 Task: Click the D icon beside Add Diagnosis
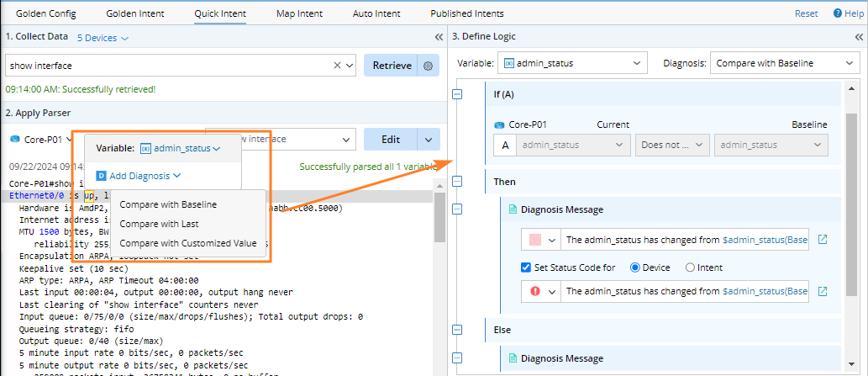(x=101, y=176)
